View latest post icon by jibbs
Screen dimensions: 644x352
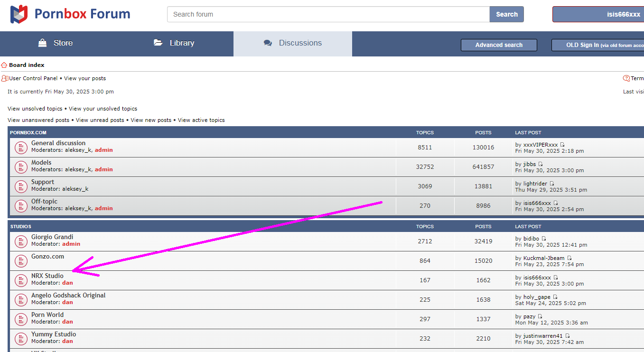pos(540,164)
